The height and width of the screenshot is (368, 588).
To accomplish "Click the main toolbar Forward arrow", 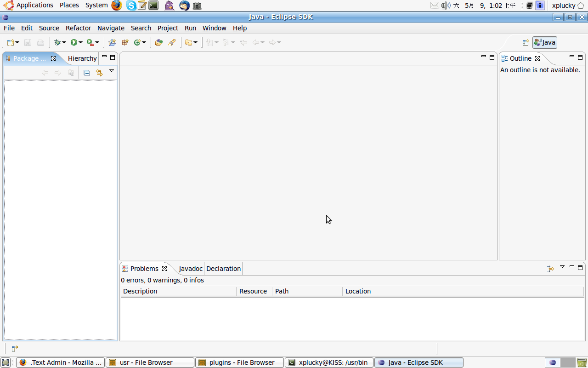I will (272, 42).
